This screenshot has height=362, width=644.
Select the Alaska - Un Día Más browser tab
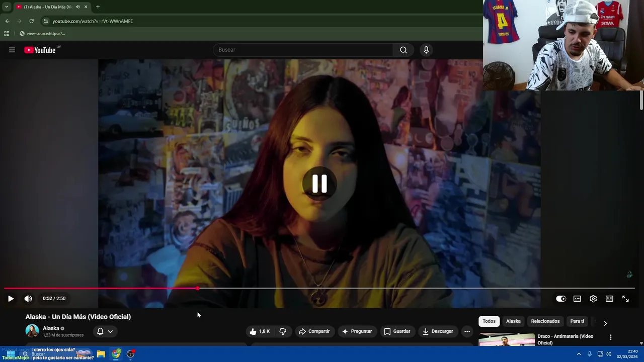click(x=48, y=7)
